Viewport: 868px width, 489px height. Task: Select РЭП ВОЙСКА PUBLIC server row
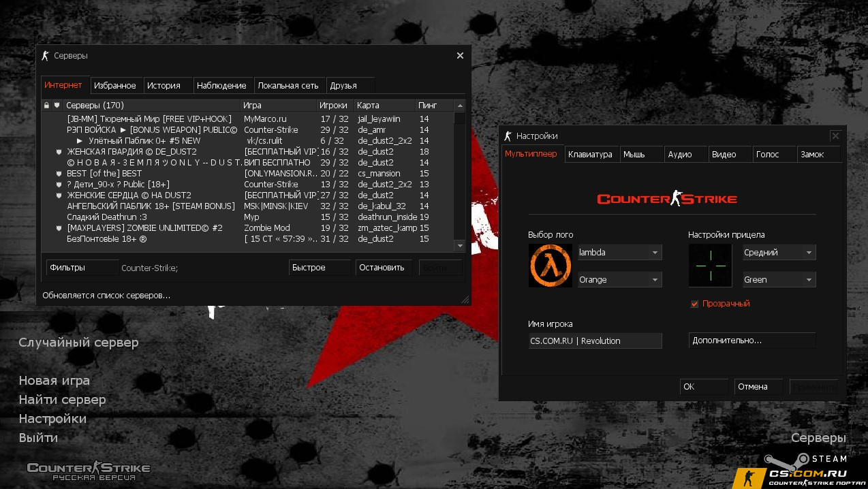[247, 130]
